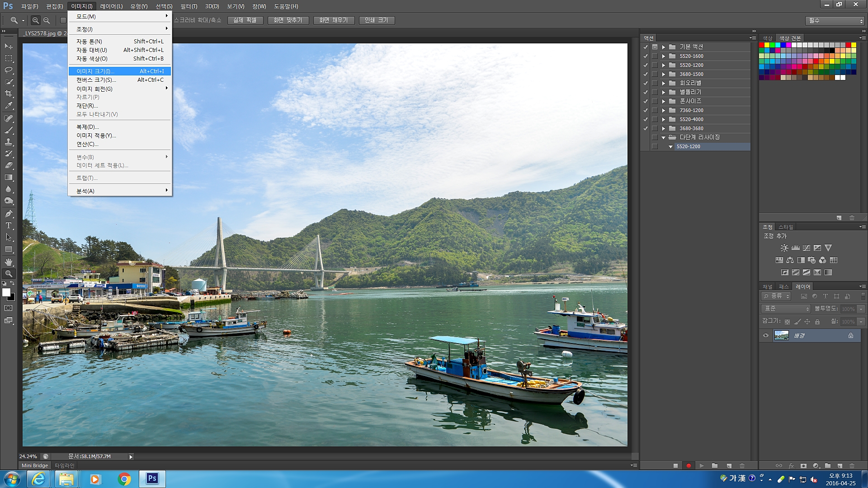
Task: Pick the red swatch in color panel
Action: (762, 45)
